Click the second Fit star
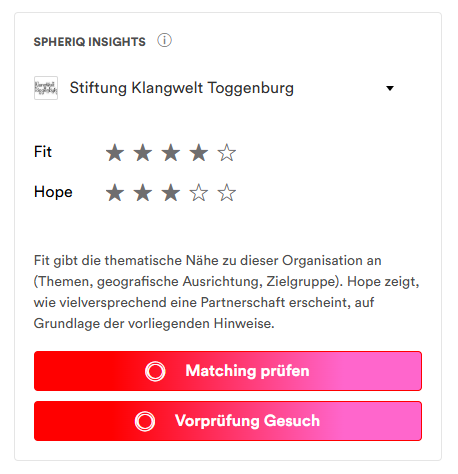Image resolution: width=458 pixels, height=474 pixels. click(143, 153)
